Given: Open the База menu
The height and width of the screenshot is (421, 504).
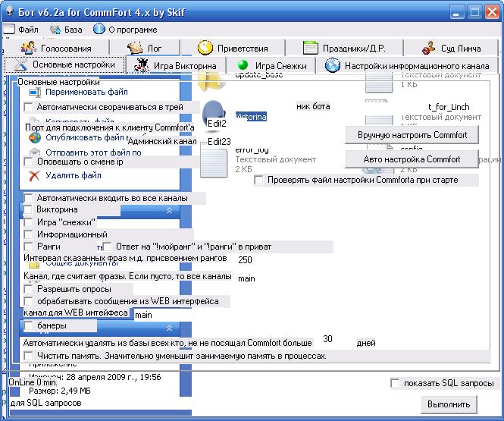Looking at the screenshot, I should tap(67, 30).
